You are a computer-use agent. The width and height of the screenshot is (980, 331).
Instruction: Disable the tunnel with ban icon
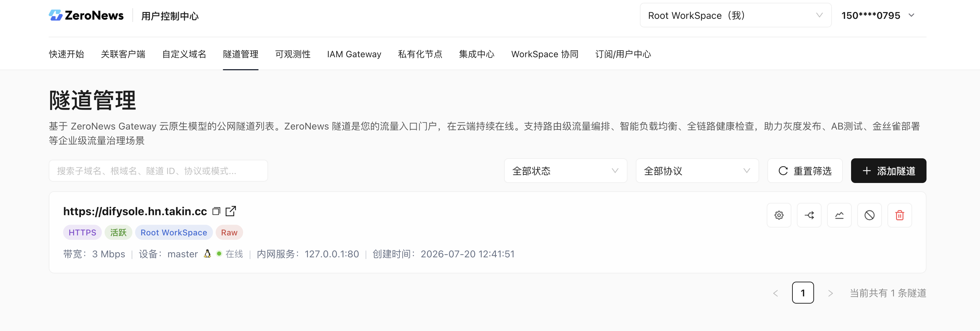click(x=869, y=215)
